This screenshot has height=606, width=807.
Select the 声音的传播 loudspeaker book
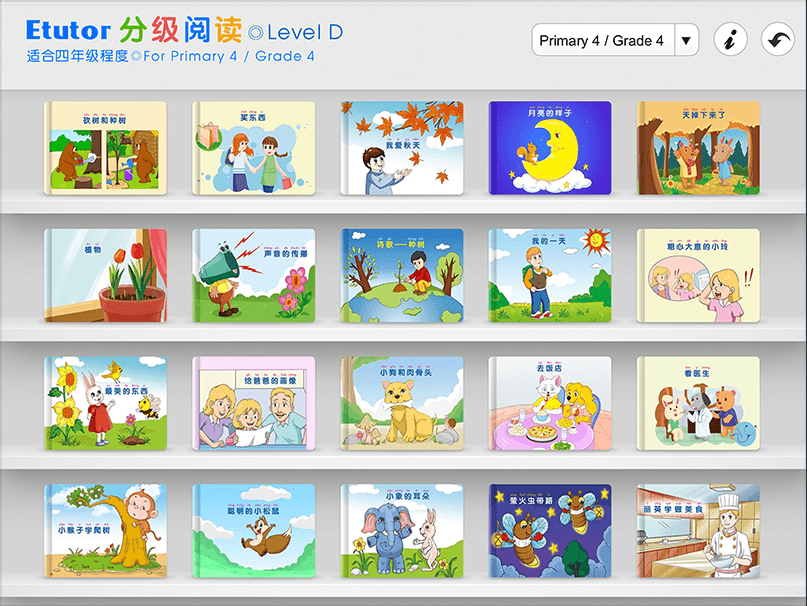pyautogui.click(x=254, y=276)
